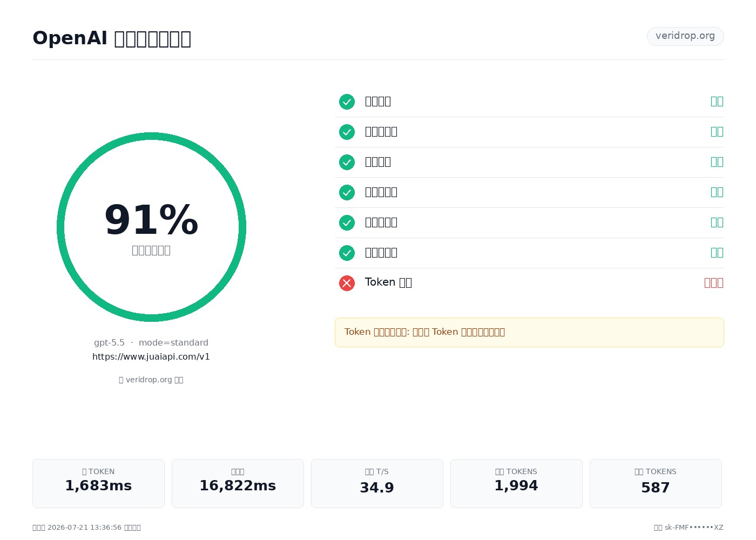Click the red status text on Token row
The height and width of the screenshot is (540, 756).
pyautogui.click(x=714, y=283)
